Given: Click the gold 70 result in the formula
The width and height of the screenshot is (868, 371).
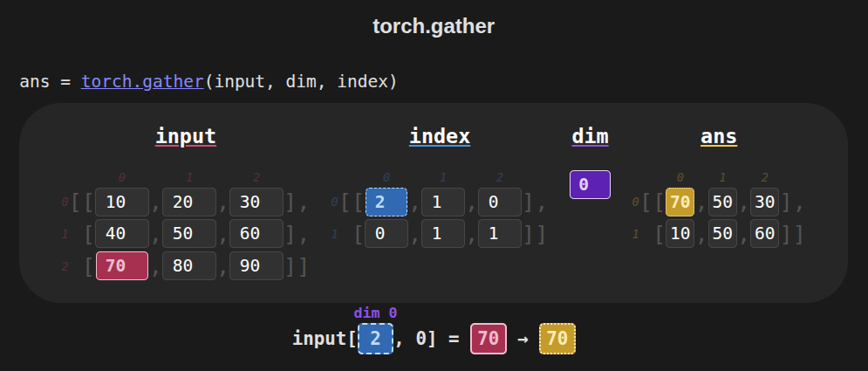Looking at the screenshot, I should 557,339.
